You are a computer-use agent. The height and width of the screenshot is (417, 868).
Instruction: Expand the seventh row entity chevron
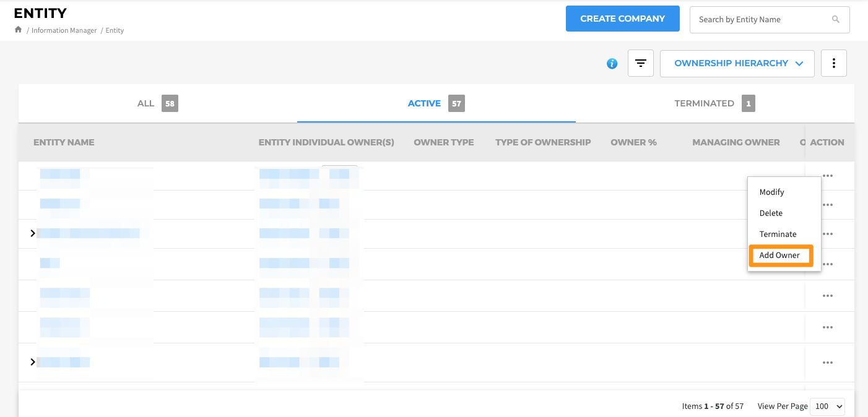[33, 362]
